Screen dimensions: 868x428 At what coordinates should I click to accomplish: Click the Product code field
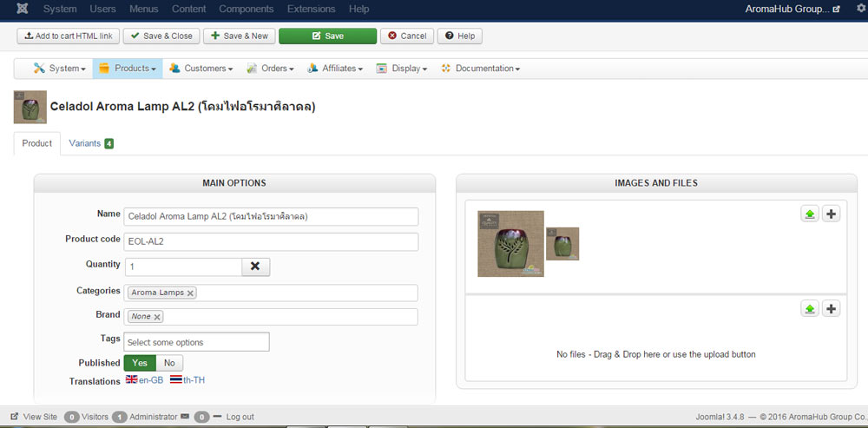(271, 241)
